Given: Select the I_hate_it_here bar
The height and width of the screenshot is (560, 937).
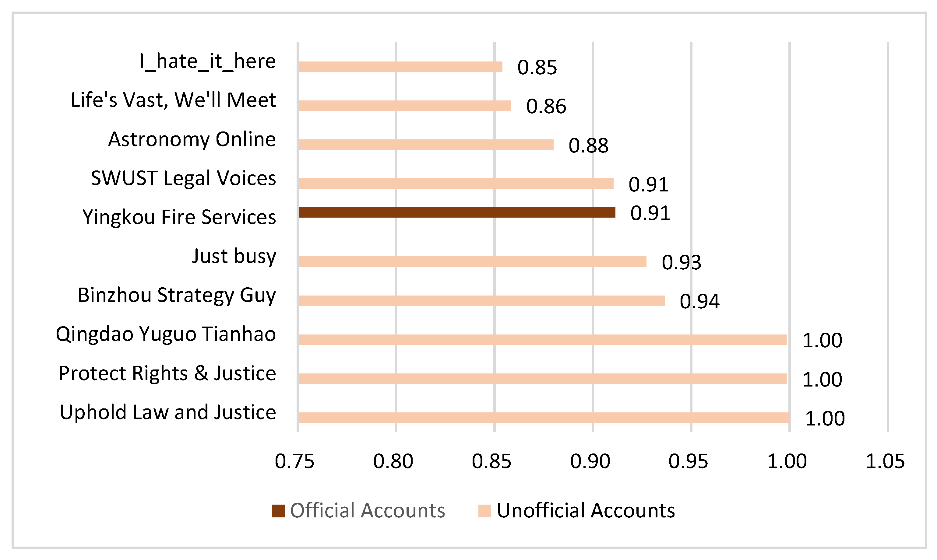Looking at the screenshot, I should point(400,67).
